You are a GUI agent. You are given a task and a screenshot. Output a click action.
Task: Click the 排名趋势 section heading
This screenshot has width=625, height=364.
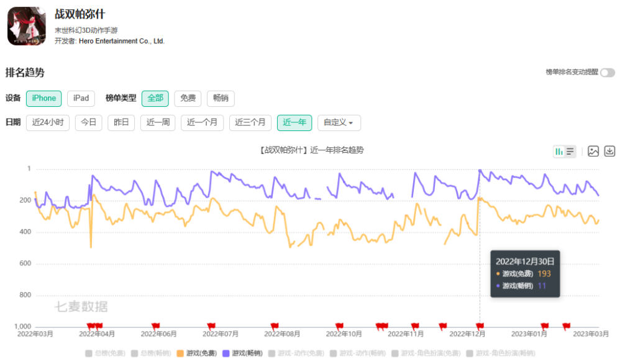click(x=25, y=73)
